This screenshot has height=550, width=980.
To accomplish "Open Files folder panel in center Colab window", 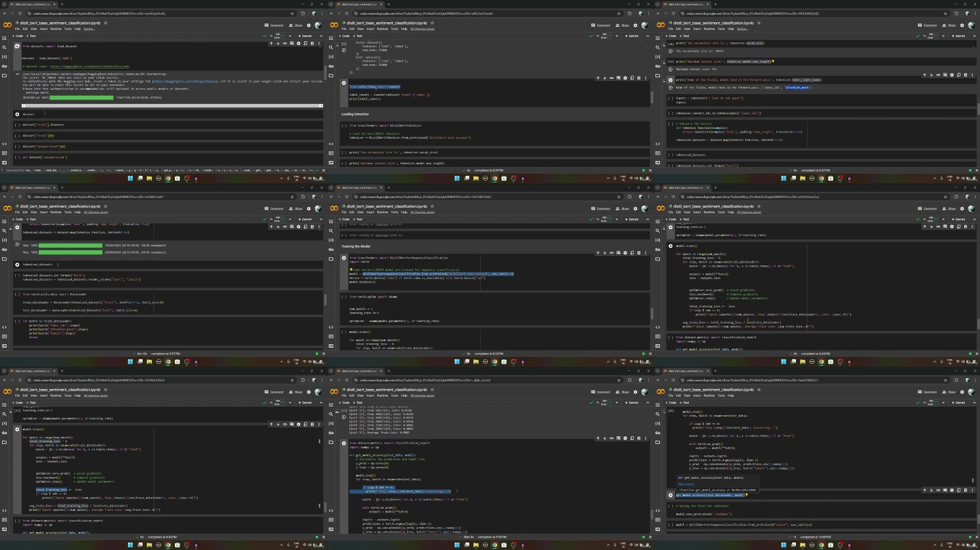I will (x=331, y=259).
